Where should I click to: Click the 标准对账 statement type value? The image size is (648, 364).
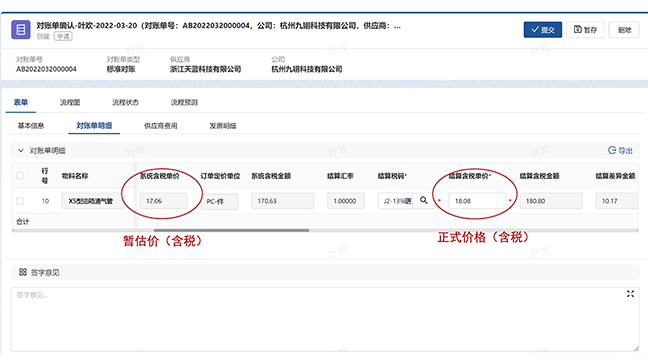pos(121,69)
